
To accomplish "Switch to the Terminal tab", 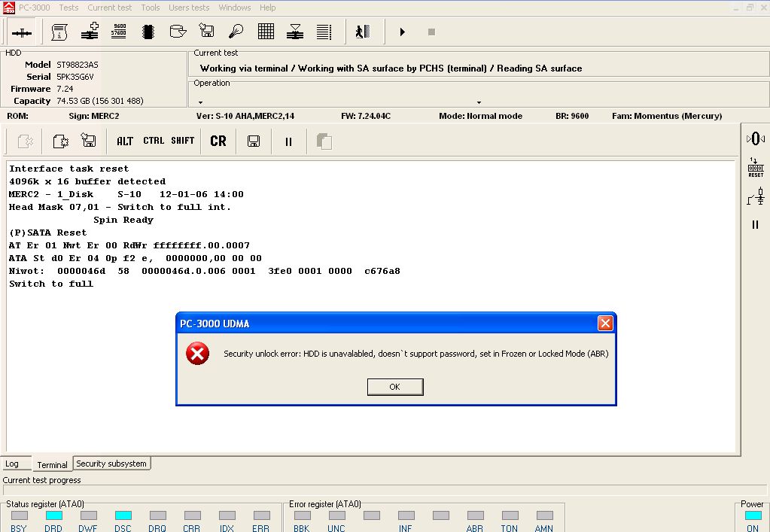I will [52, 464].
